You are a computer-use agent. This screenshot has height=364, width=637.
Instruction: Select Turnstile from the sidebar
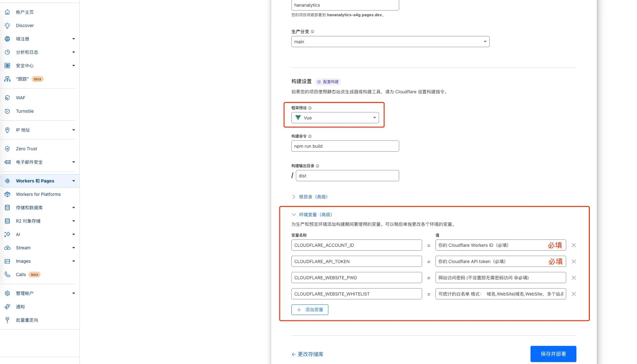coord(25,111)
